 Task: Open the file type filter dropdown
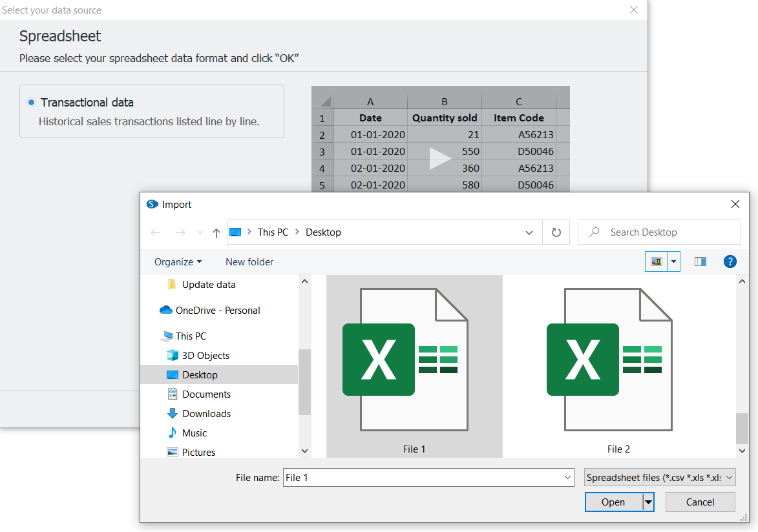pos(659,478)
